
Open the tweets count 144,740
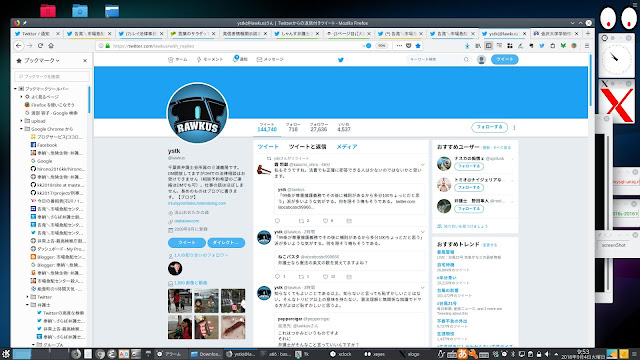pos(267,127)
